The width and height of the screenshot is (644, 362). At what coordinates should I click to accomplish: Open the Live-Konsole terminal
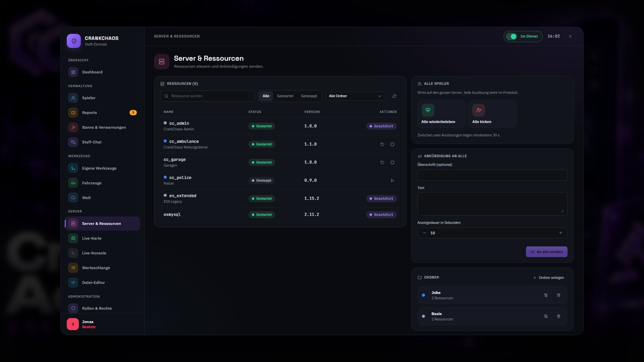point(102,253)
